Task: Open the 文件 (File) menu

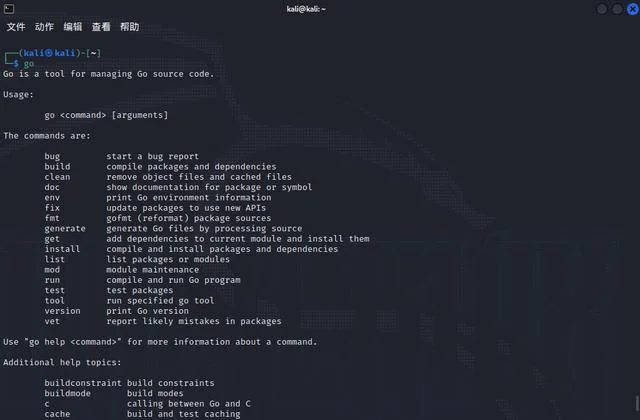Action: [x=16, y=27]
